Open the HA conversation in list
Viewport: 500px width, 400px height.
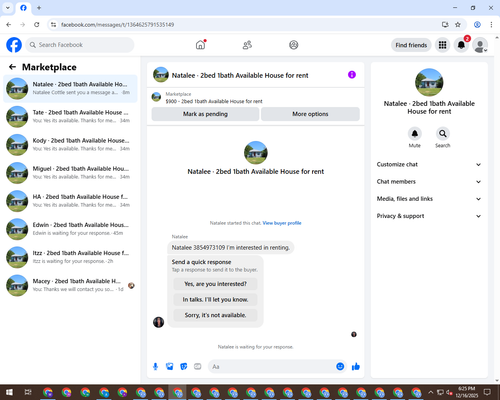[x=70, y=201]
